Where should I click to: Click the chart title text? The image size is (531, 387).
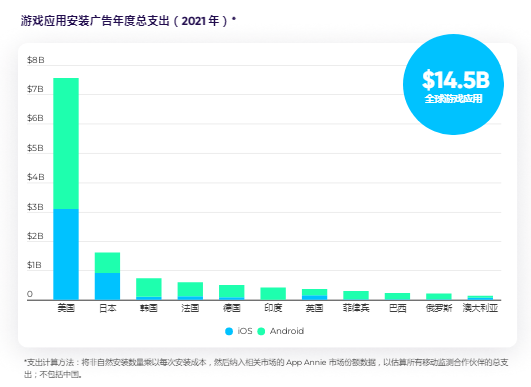[128, 21]
